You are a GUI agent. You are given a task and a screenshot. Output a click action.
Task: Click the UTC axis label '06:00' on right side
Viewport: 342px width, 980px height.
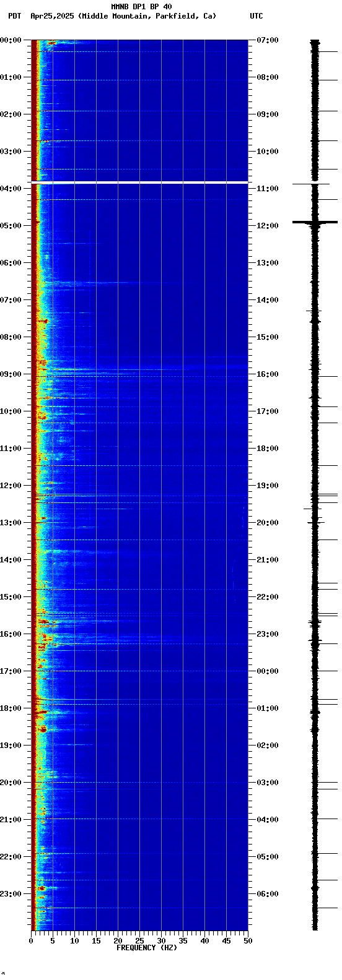point(267,894)
